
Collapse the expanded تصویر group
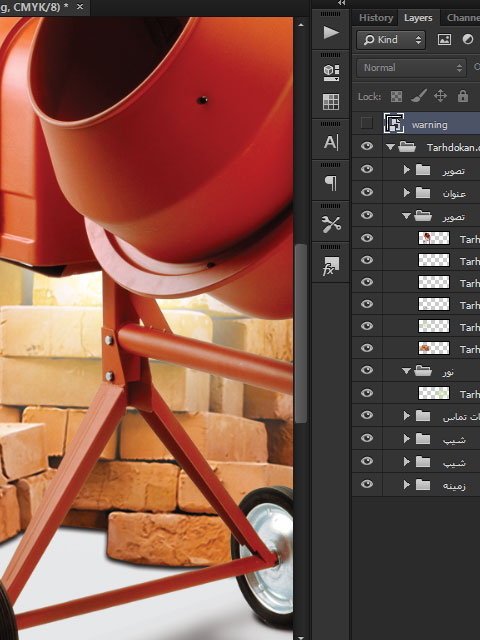point(406,216)
